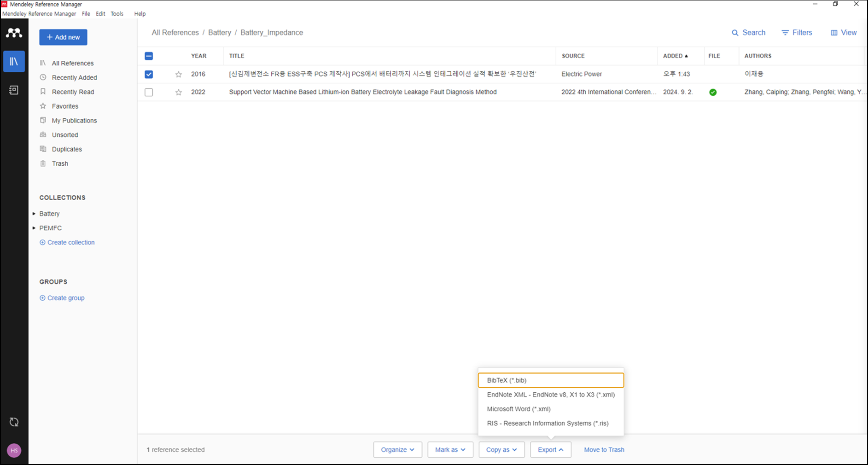
Task: Open the Notebook icon in left rail
Action: (14, 90)
